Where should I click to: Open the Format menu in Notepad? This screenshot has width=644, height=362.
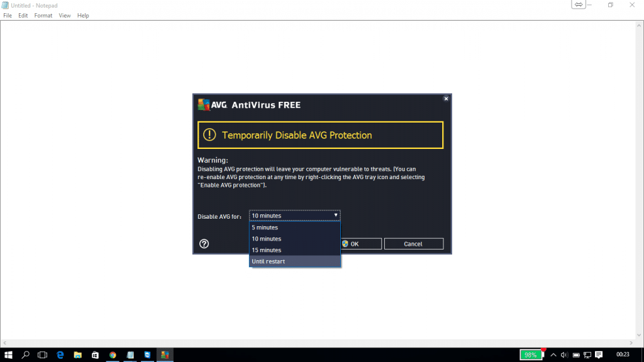[43, 15]
